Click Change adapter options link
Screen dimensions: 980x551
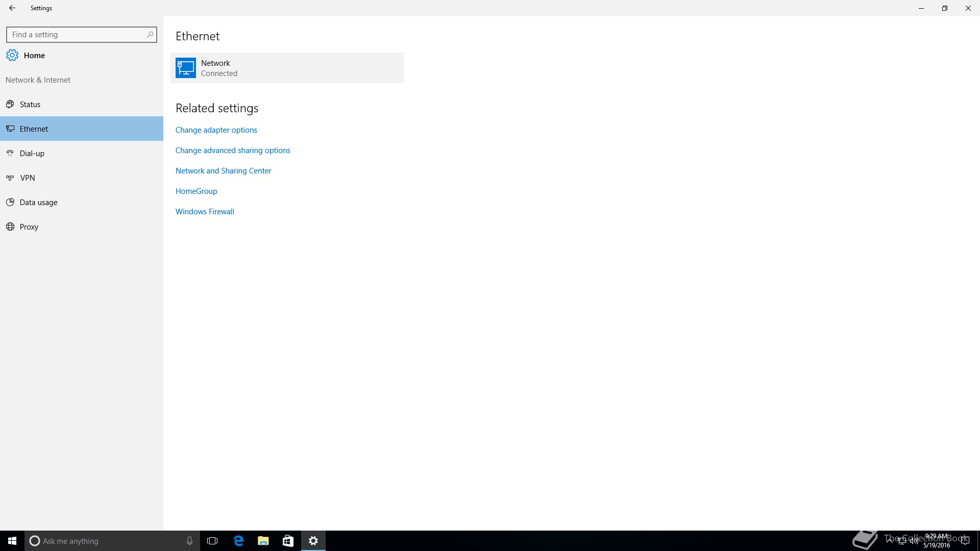216,130
